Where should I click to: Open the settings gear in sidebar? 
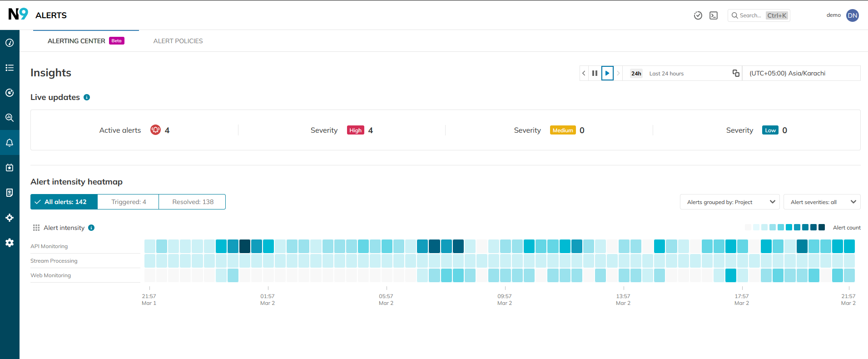pos(10,243)
